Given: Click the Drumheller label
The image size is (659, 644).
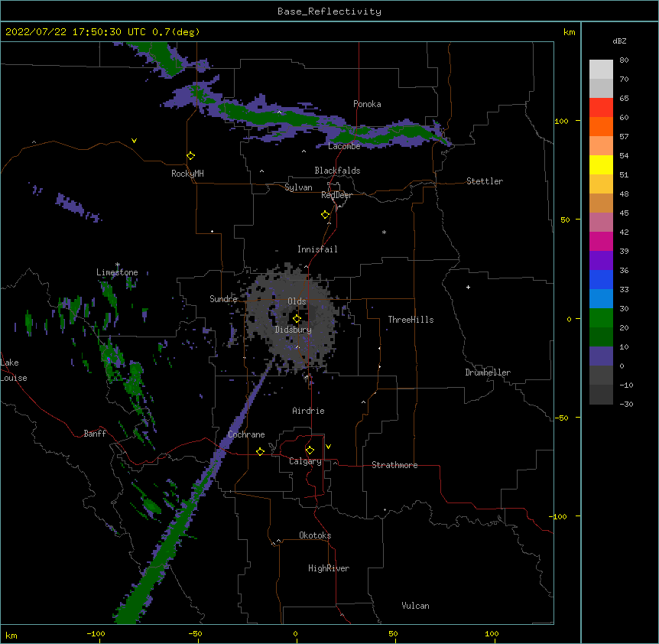Looking at the screenshot, I should click(x=488, y=372).
